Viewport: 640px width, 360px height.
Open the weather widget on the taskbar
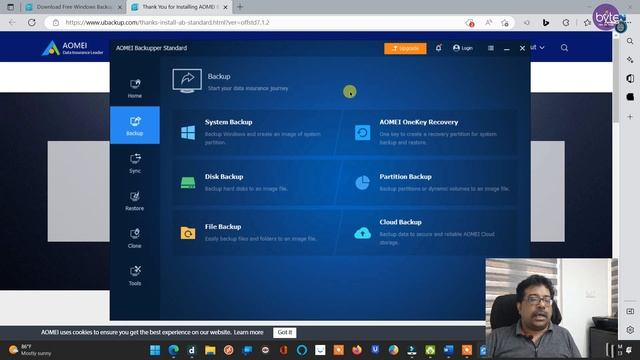(x=31, y=350)
